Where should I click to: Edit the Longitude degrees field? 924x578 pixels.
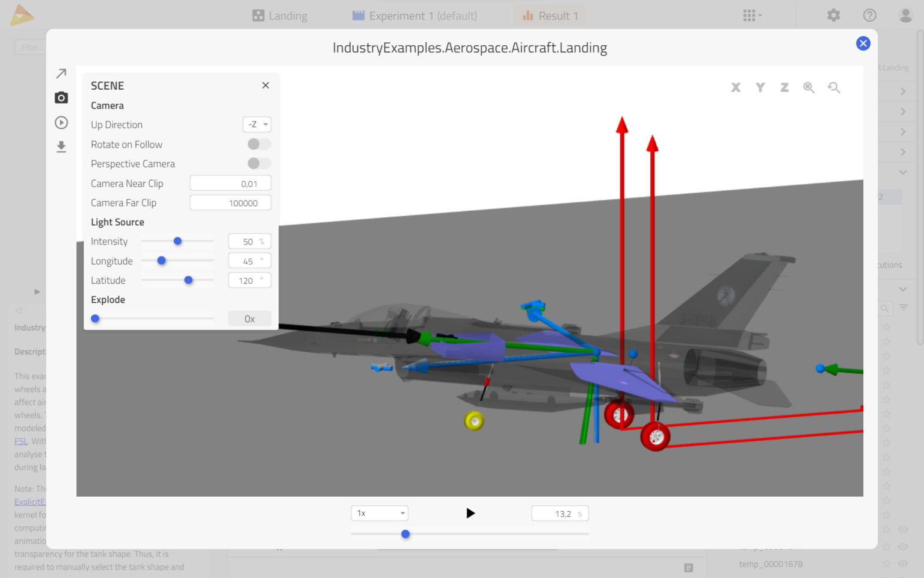[x=250, y=261]
